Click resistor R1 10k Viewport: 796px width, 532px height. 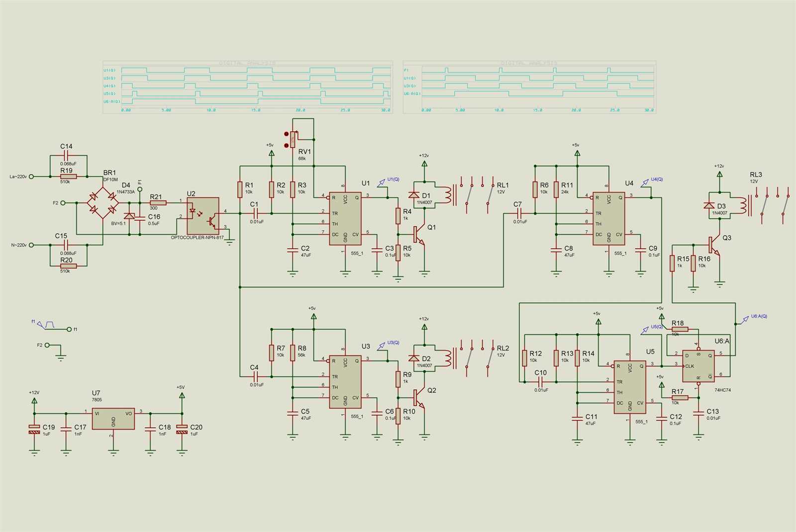click(240, 189)
